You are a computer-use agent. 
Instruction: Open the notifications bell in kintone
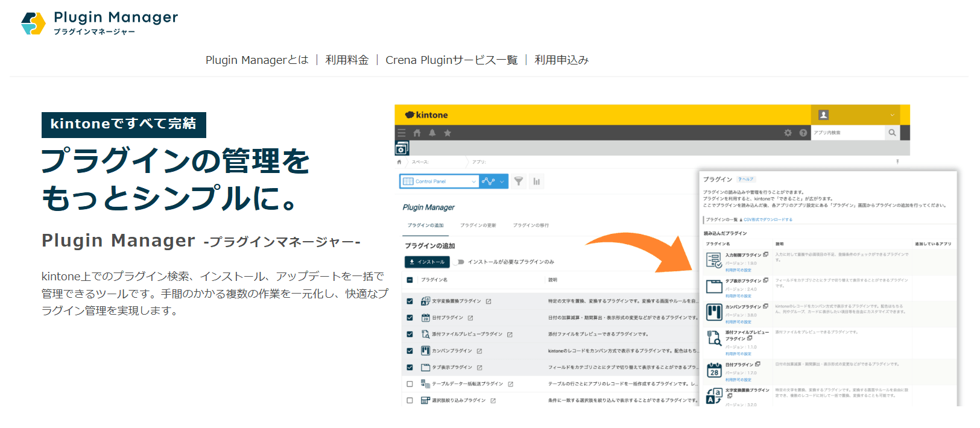point(432,133)
